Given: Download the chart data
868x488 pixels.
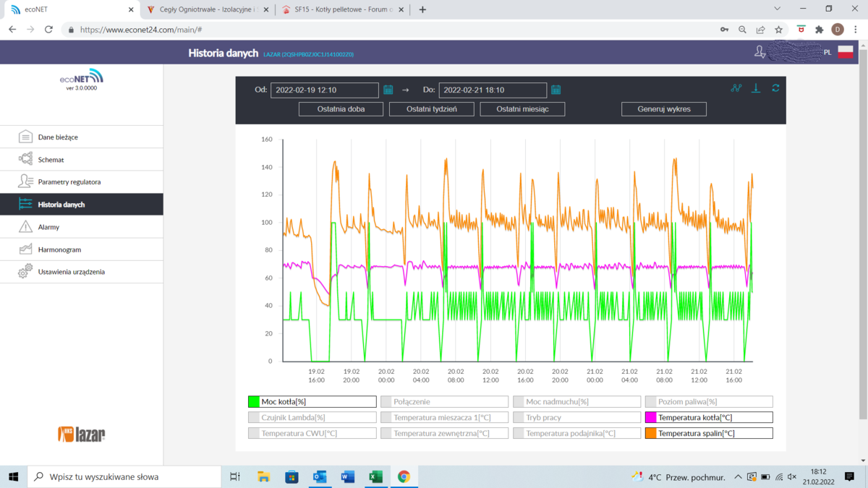Looking at the screenshot, I should pyautogui.click(x=756, y=88).
